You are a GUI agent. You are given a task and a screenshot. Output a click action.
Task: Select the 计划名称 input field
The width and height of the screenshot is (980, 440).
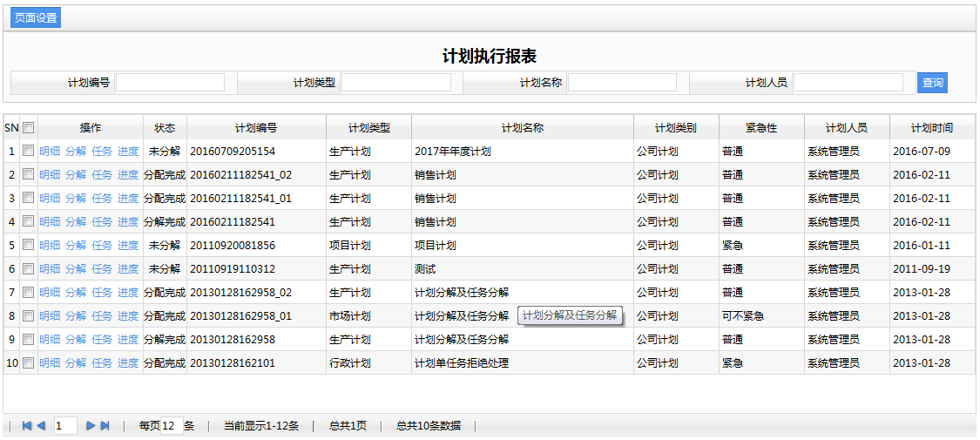pos(622,83)
